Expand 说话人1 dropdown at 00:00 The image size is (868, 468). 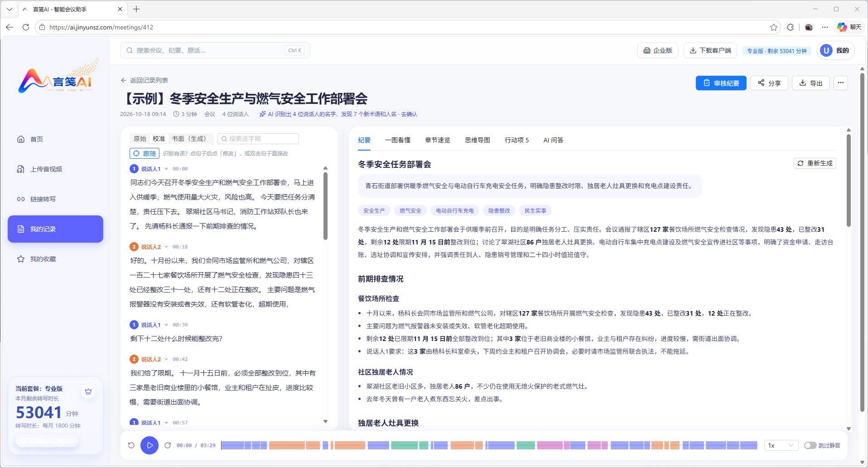pos(166,169)
